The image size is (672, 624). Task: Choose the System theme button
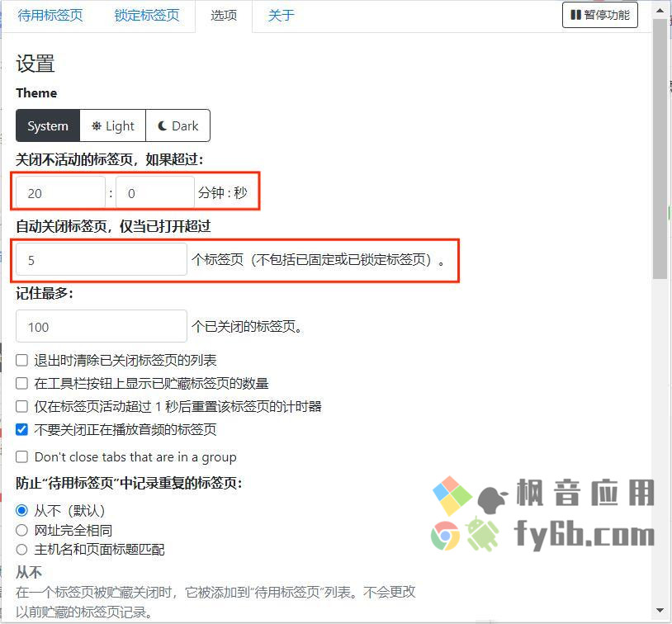tap(48, 125)
